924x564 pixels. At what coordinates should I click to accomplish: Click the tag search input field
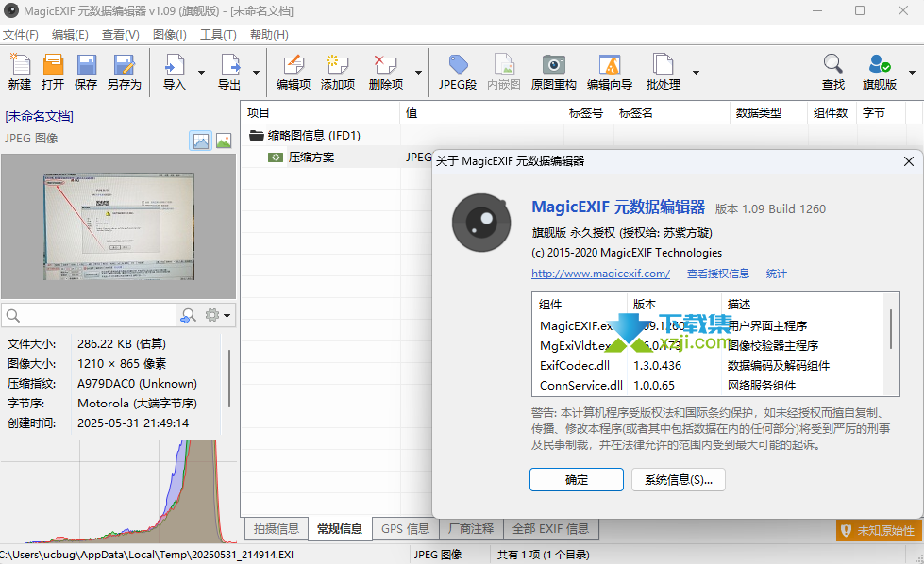97,316
